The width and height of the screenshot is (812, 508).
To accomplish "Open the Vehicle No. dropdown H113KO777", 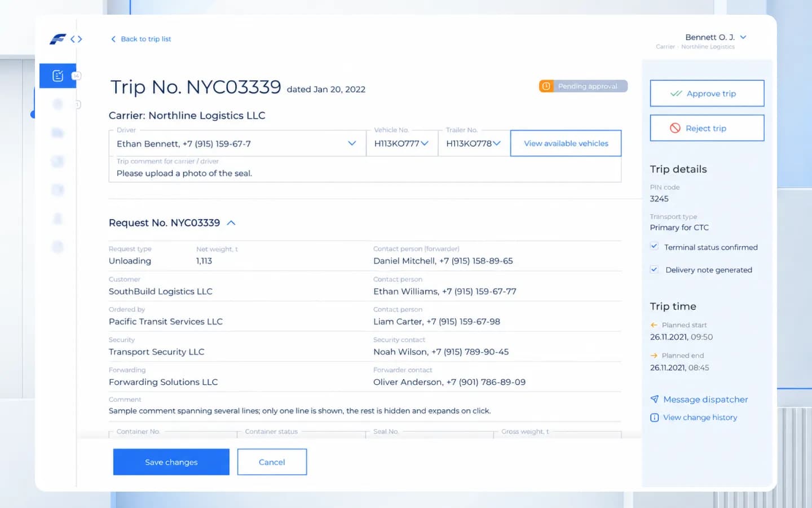I will (x=402, y=143).
